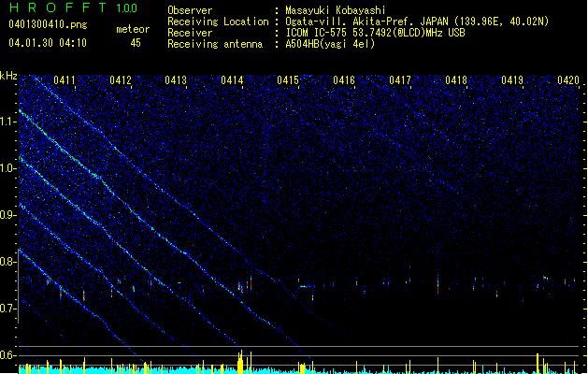Click the 0417 time marker
This screenshot has width=588, height=374.
400,79
